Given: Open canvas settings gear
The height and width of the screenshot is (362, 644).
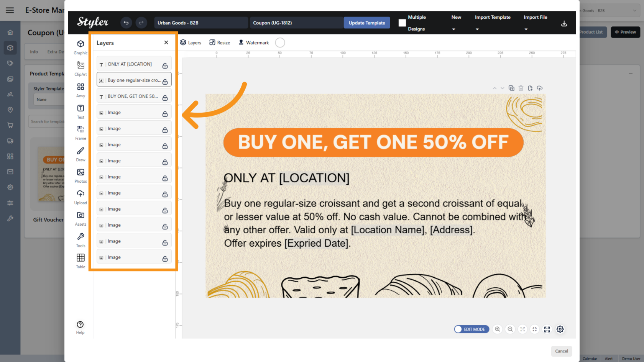Looking at the screenshot, I should [560, 329].
